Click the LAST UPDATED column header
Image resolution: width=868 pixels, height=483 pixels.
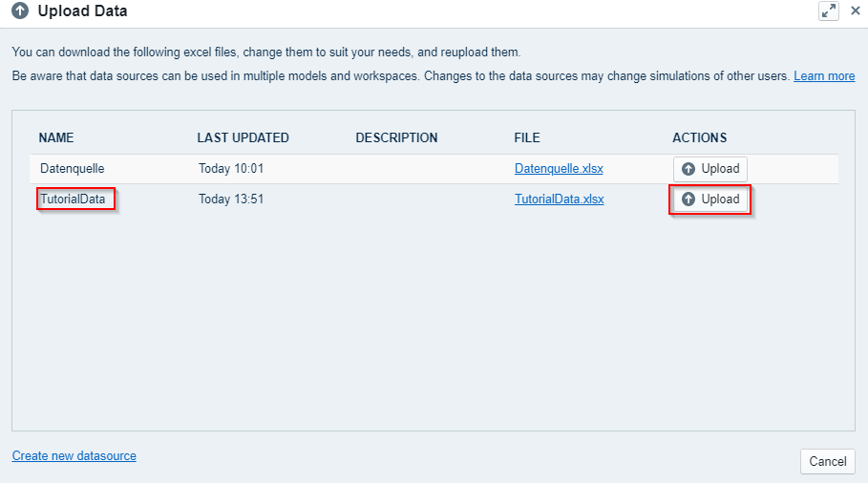243,137
